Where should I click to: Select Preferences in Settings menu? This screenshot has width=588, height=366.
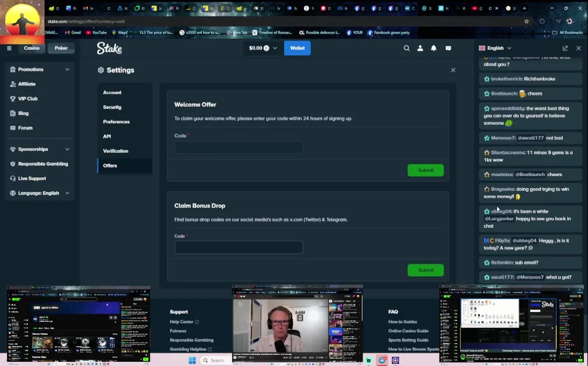click(125, 121)
